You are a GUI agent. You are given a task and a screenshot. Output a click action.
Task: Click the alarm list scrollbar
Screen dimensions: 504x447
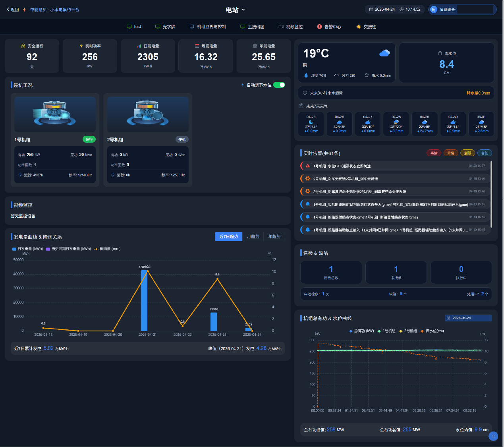click(x=491, y=194)
